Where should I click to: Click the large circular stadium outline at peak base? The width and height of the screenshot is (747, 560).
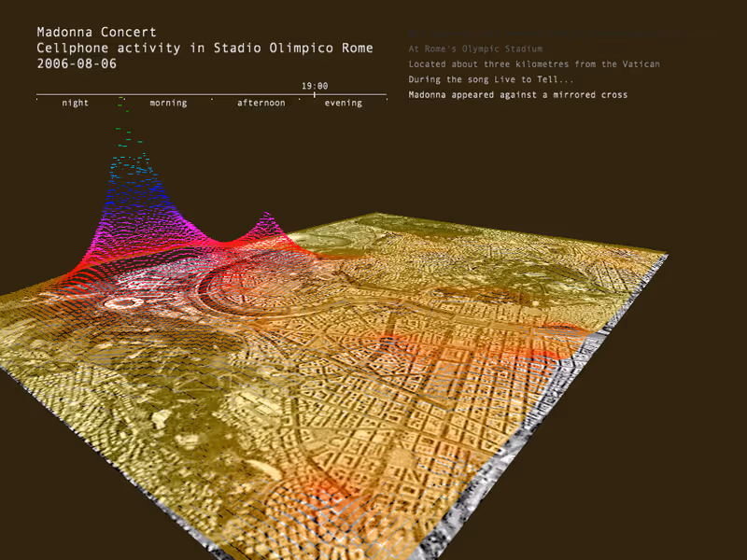coord(247,278)
